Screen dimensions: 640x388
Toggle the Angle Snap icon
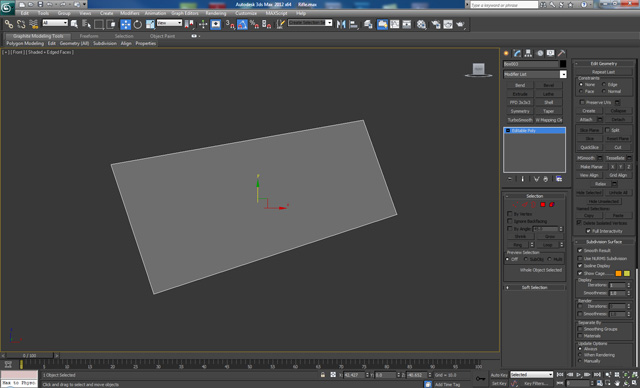(242, 24)
